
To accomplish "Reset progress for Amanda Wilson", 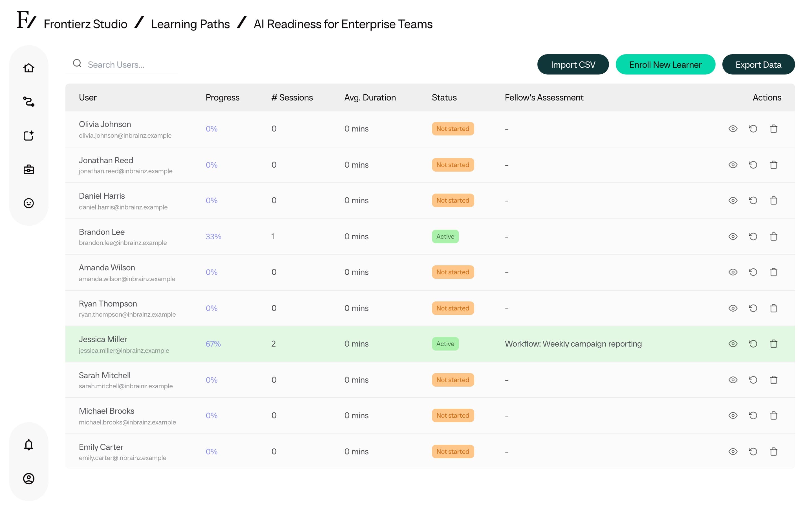I will click(x=753, y=272).
